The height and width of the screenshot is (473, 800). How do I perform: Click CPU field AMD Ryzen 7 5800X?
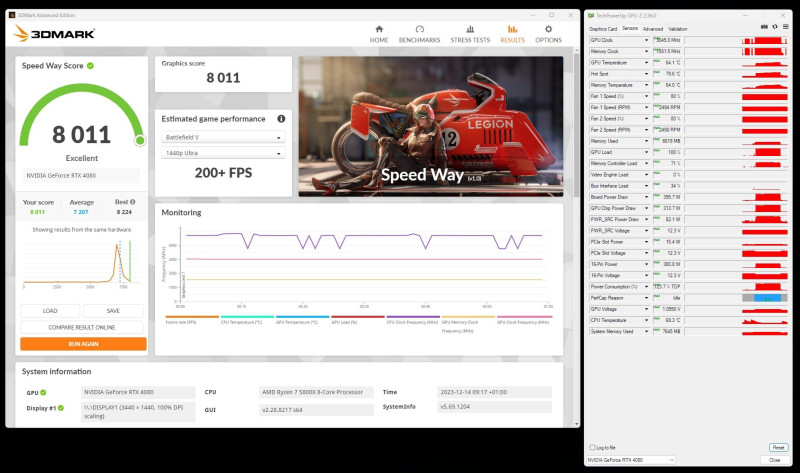pos(316,392)
